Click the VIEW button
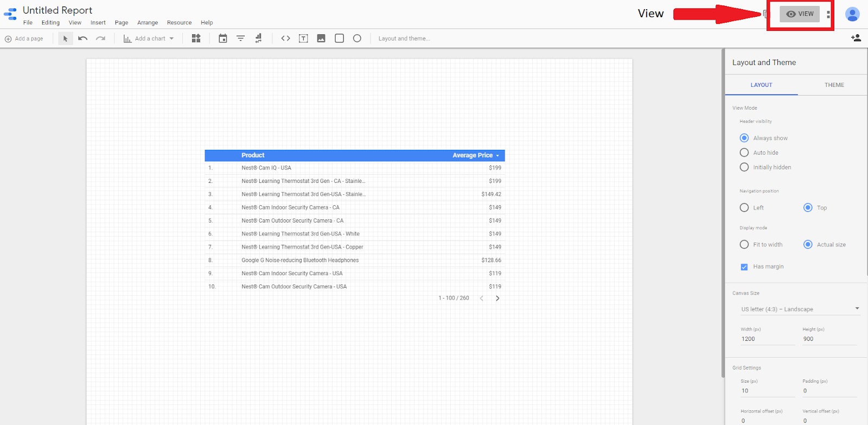The height and width of the screenshot is (425, 868). tap(800, 14)
